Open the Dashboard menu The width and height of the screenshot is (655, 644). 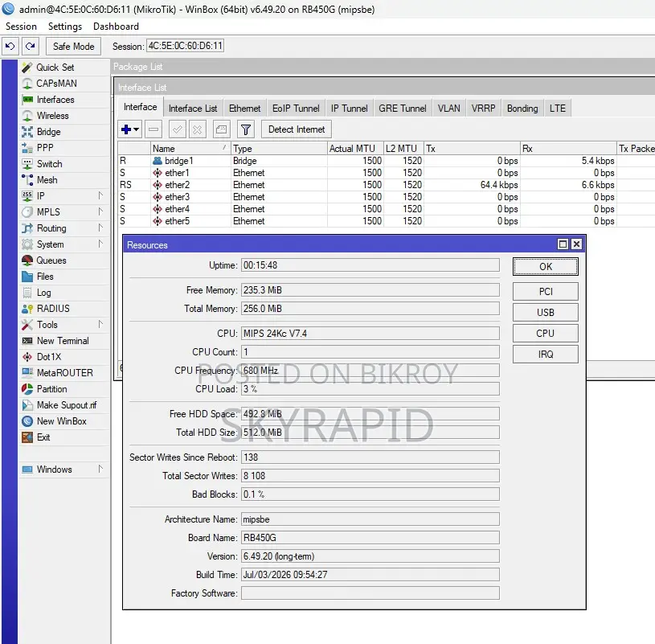pyautogui.click(x=116, y=27)
